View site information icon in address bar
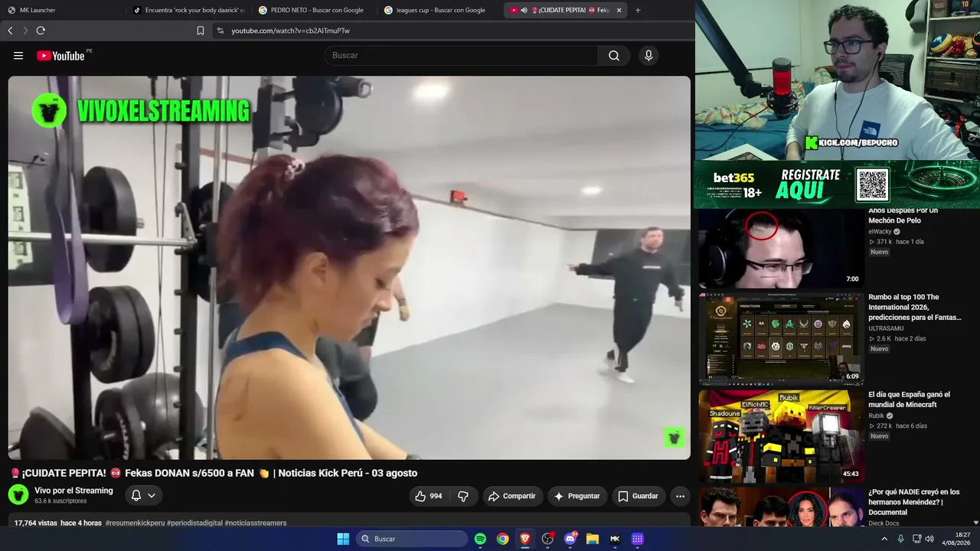980x551 pixels. point(220,31)
